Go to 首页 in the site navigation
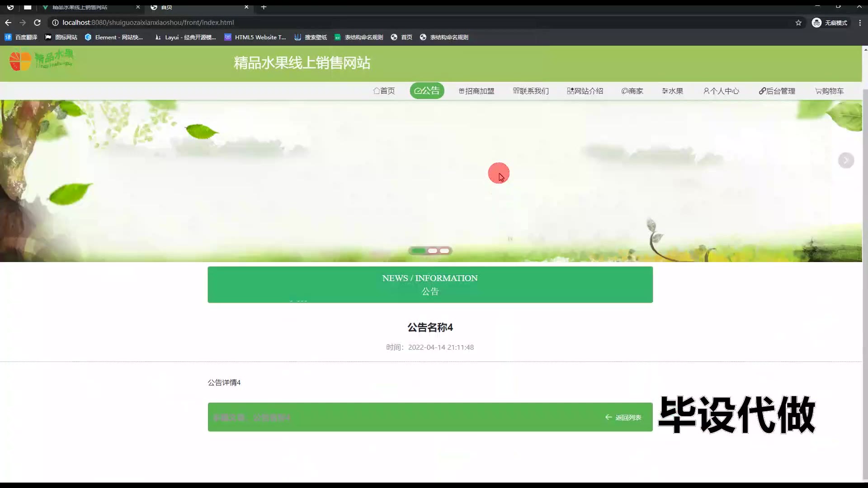868x488 pixels. coord(384,91)
